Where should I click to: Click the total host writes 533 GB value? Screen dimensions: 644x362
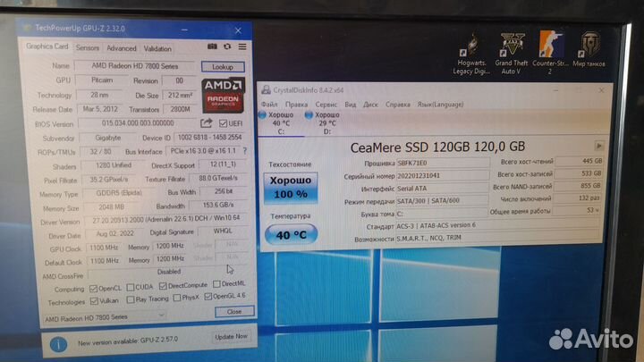click(x=580, y=173)
